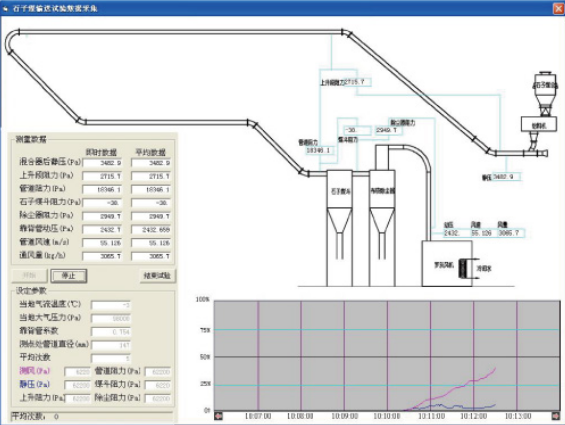The image size is (565, 425).
Task: Click the 2715.7 riser resistance readout on diagram
Action: tap(357, 82)
